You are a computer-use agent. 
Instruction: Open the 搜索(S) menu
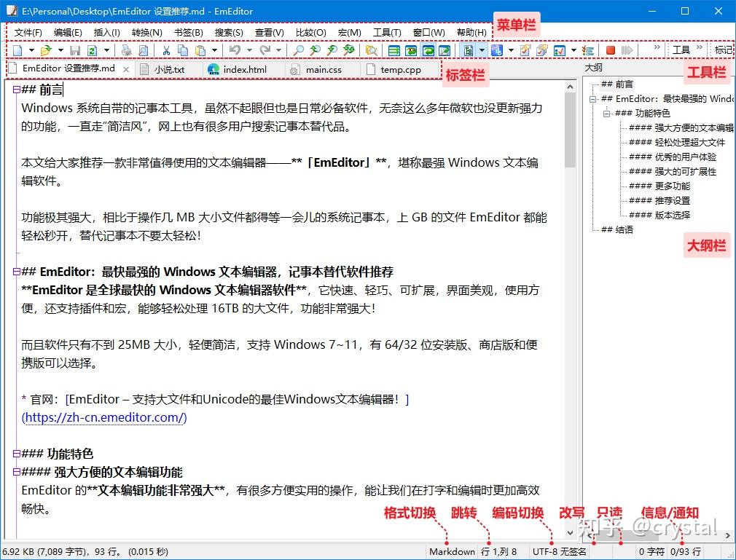point(229,32)
